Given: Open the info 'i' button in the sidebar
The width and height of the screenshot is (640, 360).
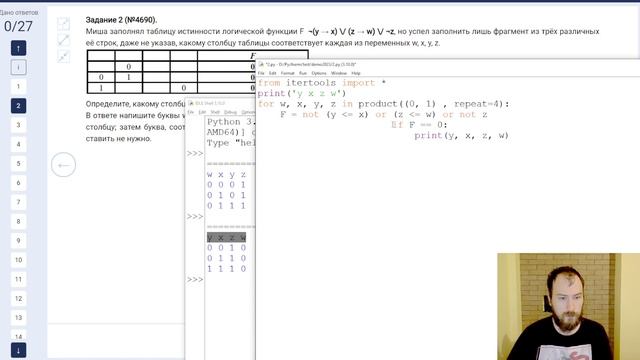Looking at the screenshot, I should (x=18, y=67).
